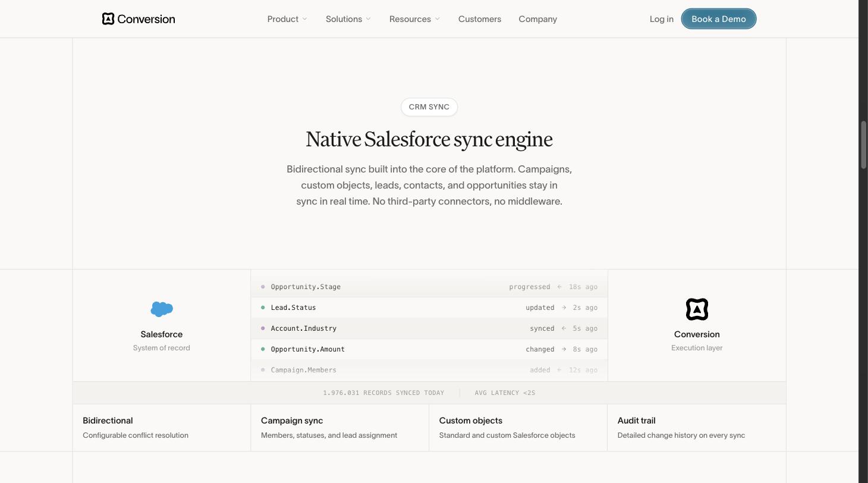Viewport: 868px width, 483px height.
Task: Click the Salesforce cloud icon
Action: [x=162, y=309]
